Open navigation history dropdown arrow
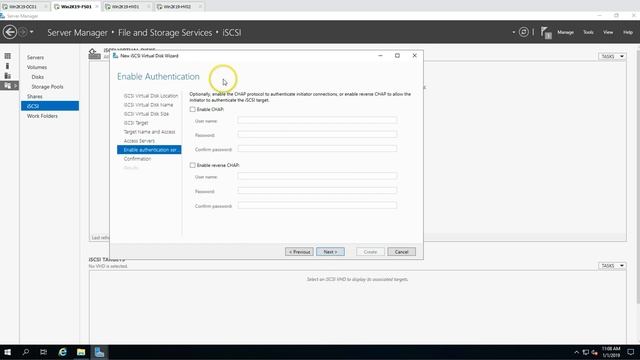 coord(31,32)
